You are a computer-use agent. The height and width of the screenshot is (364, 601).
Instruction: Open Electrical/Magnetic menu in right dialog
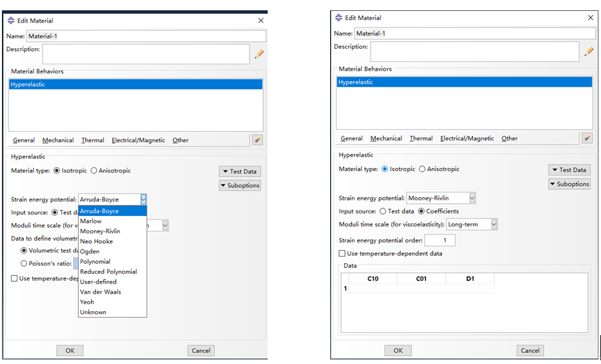pos(467,138)
